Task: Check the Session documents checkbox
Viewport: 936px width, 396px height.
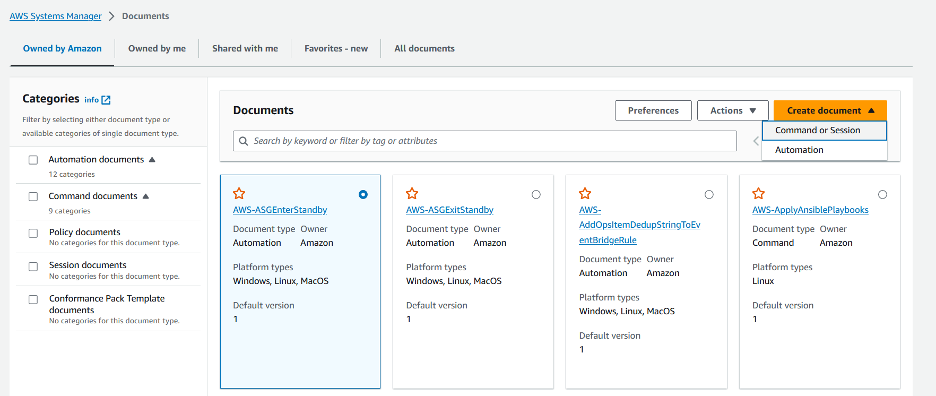Action: click(x=33, y=266)
